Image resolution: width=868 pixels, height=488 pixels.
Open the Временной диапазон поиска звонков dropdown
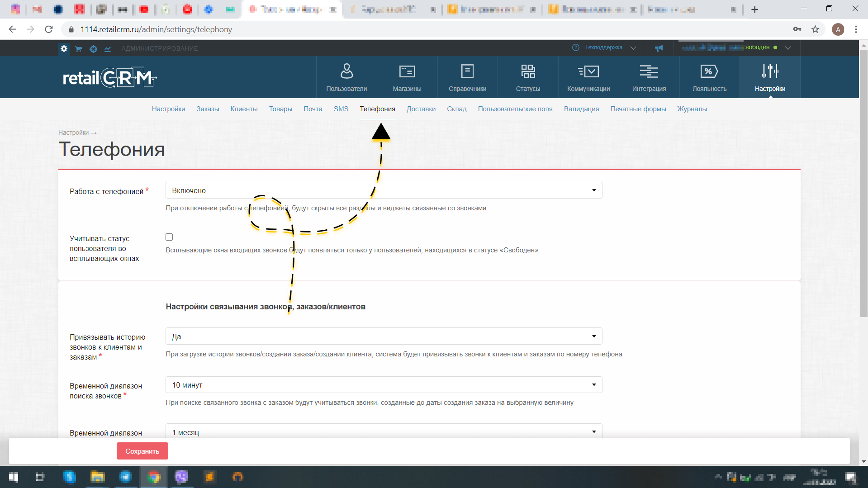coord(594,384)
